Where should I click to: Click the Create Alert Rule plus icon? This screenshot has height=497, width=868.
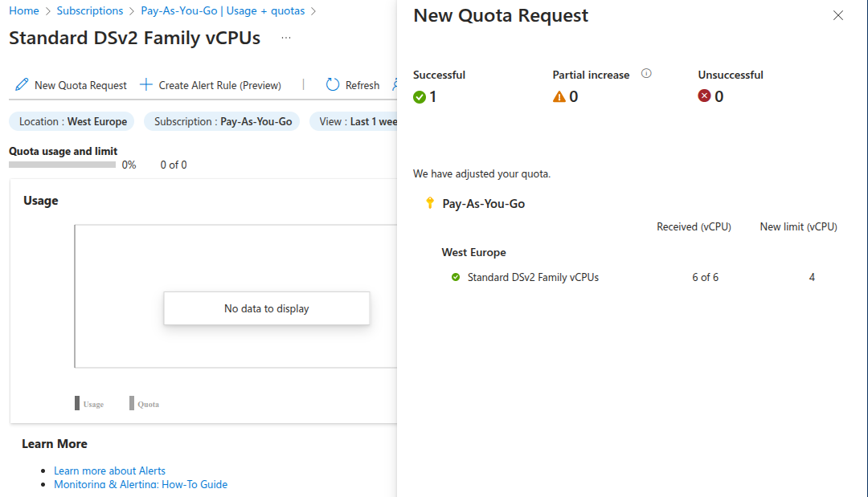pyautogui.click(x=145, y=84)
